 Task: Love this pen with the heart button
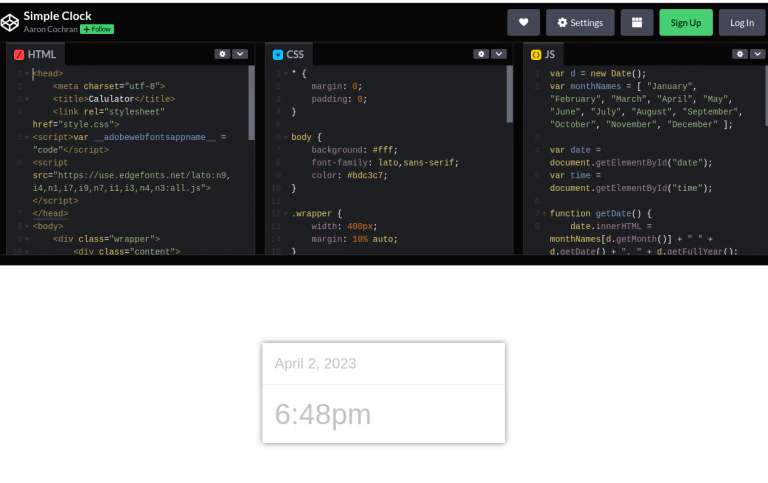pyautogui.click(x=523, y=23)
